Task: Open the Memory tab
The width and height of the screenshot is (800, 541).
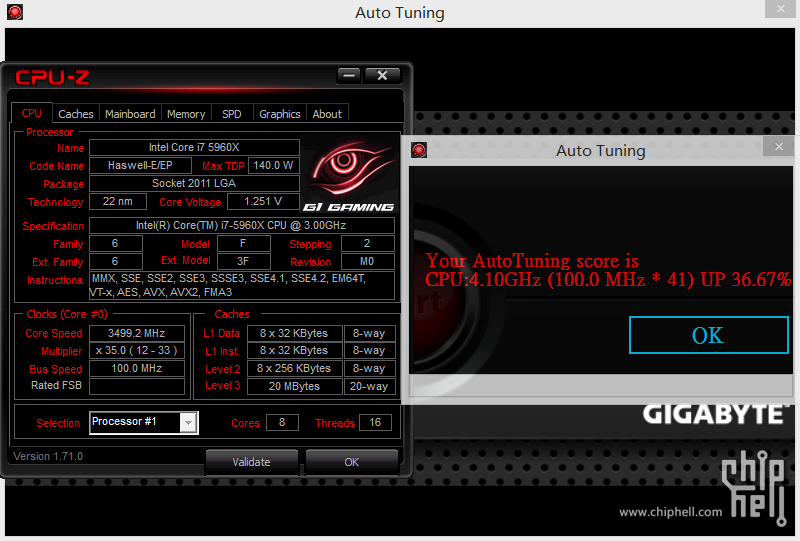Action: (x=186, y=114)
